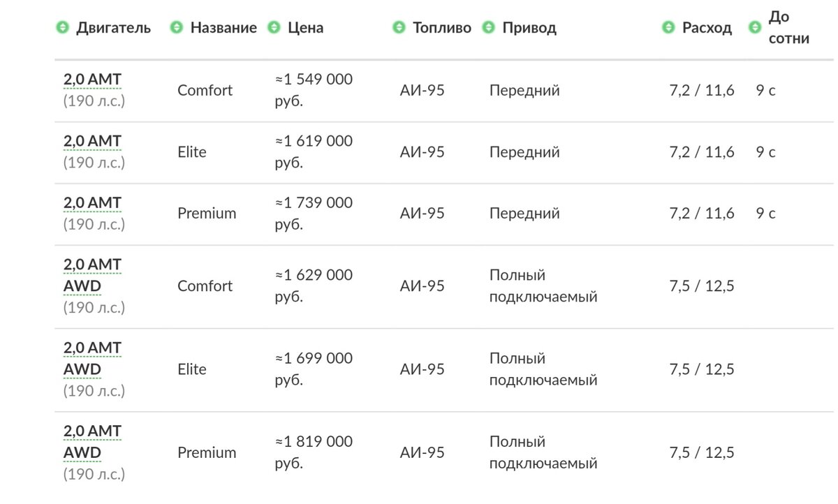838x504 pixels.
Task: Click the Название header label
Action: tap(223, 28)
